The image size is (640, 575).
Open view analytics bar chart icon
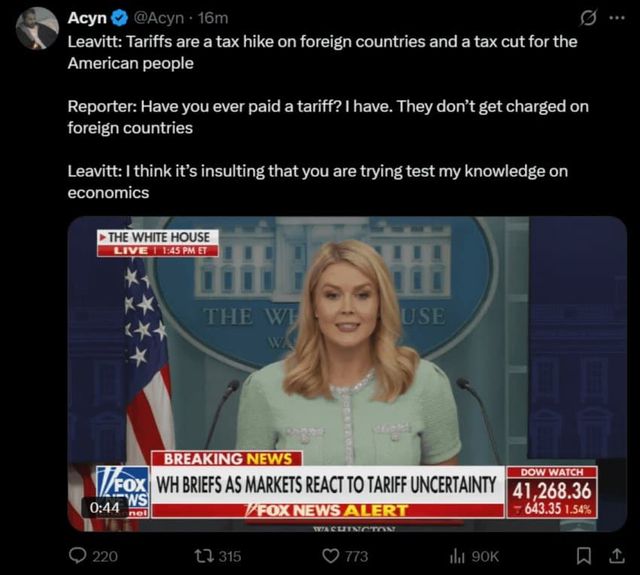(x=457, y=556)
